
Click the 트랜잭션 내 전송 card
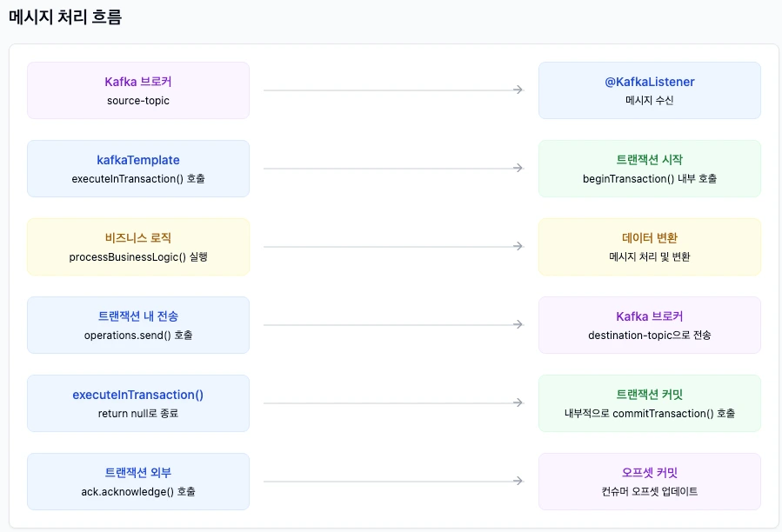(137, 324)
